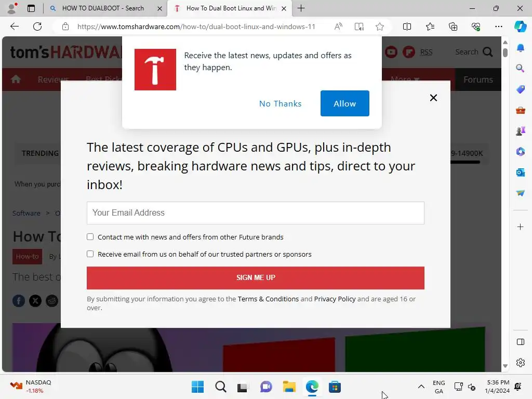Open tab actions menu icon
Viewport: 532px width, 399px height.
31,8
